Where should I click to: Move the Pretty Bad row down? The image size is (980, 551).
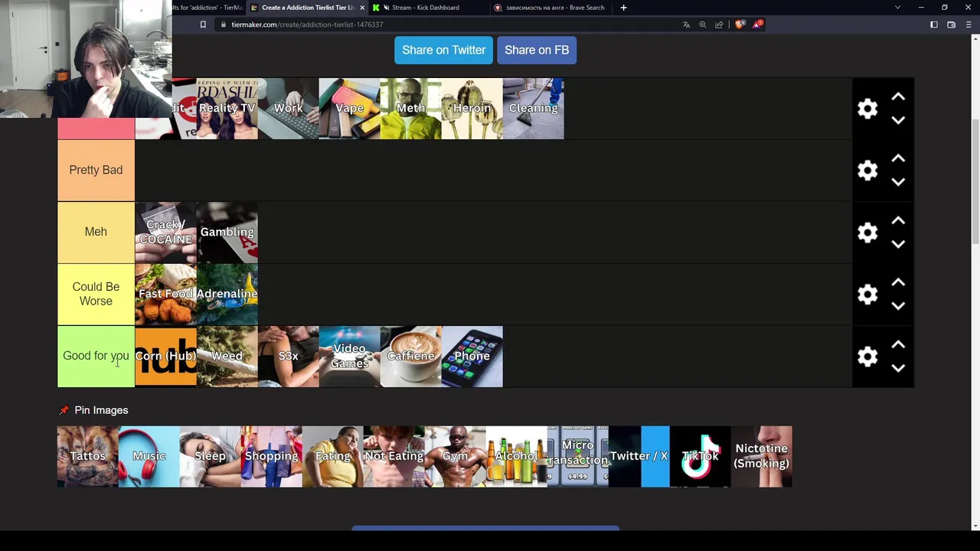pyautogui.click(x=898, y=182)
